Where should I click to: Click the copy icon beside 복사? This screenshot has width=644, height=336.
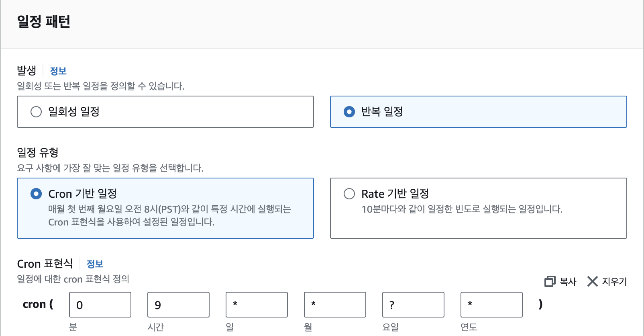click(550, 281)
